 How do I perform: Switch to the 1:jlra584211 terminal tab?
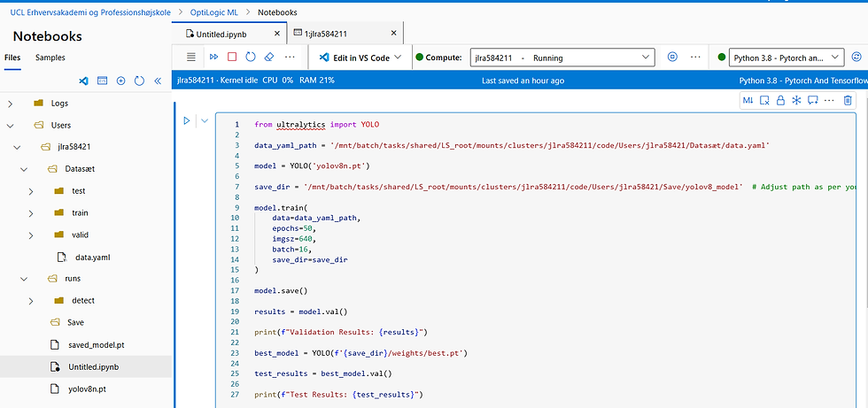[326, 34]
